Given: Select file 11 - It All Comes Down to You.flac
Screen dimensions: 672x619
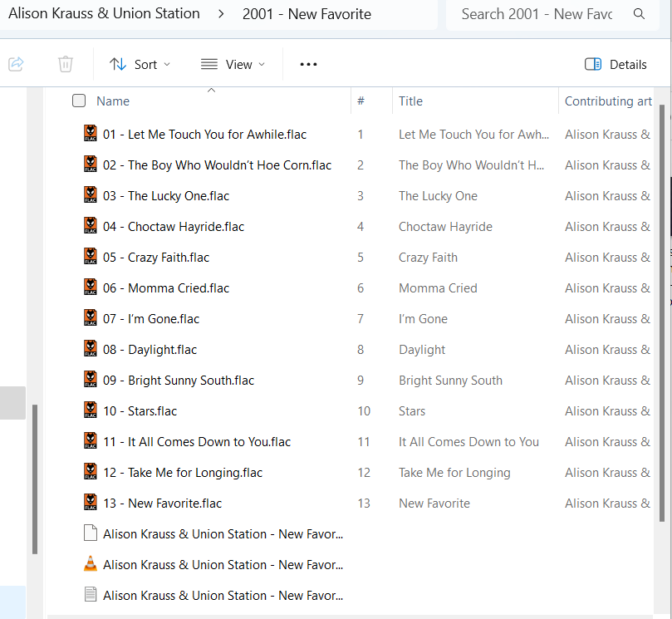Looking at the screenshot, I should tap(197, 442).
